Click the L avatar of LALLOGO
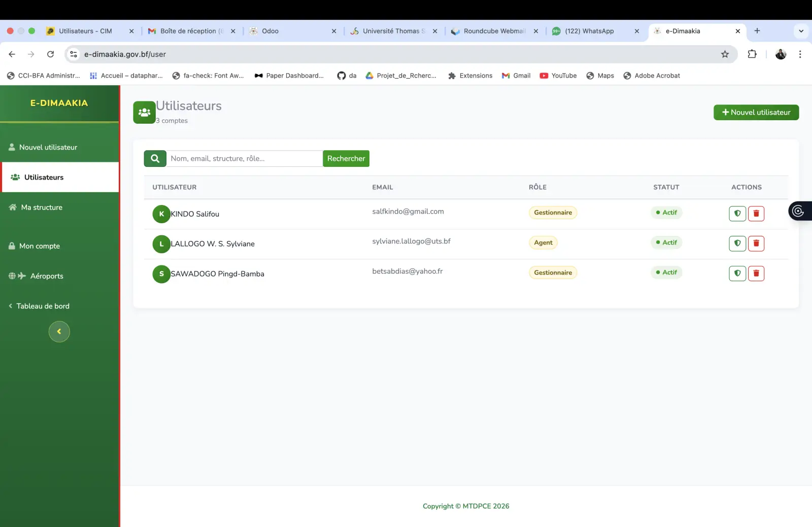The height and width of the screenshot is (527, 812). click(x=161, y=244)
